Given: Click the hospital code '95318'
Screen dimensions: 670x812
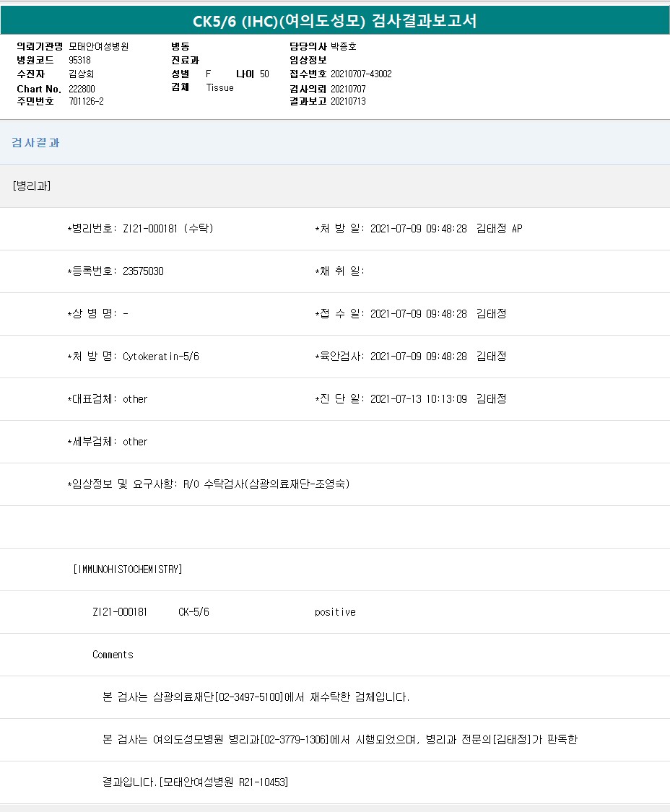Looking at the screenshot, I should (x=80, y=60).
